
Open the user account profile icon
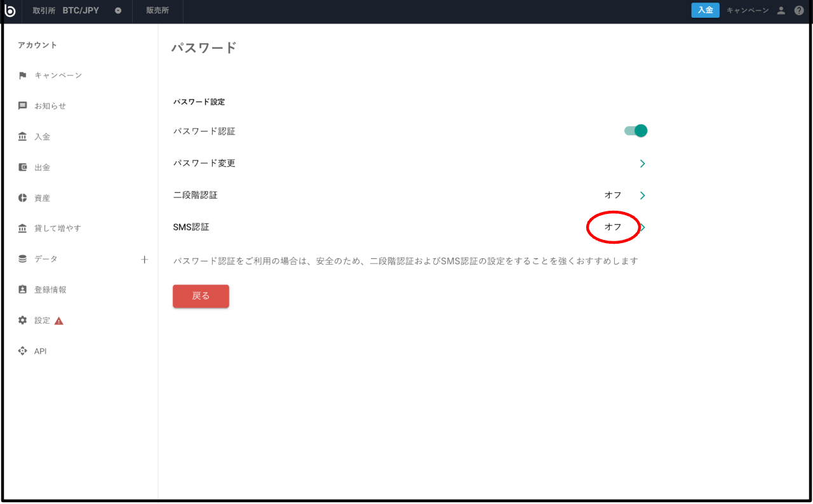pyautogui.click(x=781, y=11)
